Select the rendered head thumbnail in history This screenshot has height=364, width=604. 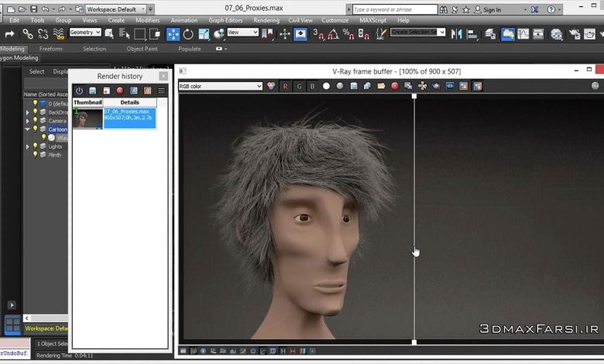click(x=88, y=118)
